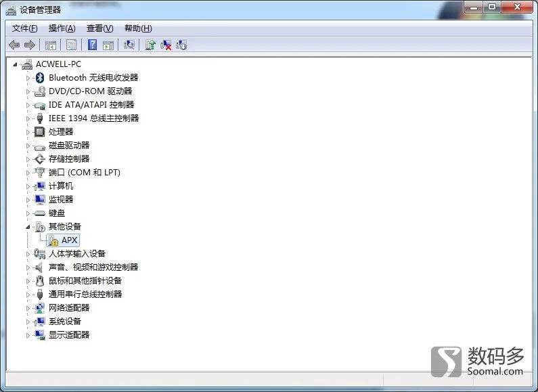Close the 设备管理器 window
The width and height of the screenshot is (538, 392).
518,7
